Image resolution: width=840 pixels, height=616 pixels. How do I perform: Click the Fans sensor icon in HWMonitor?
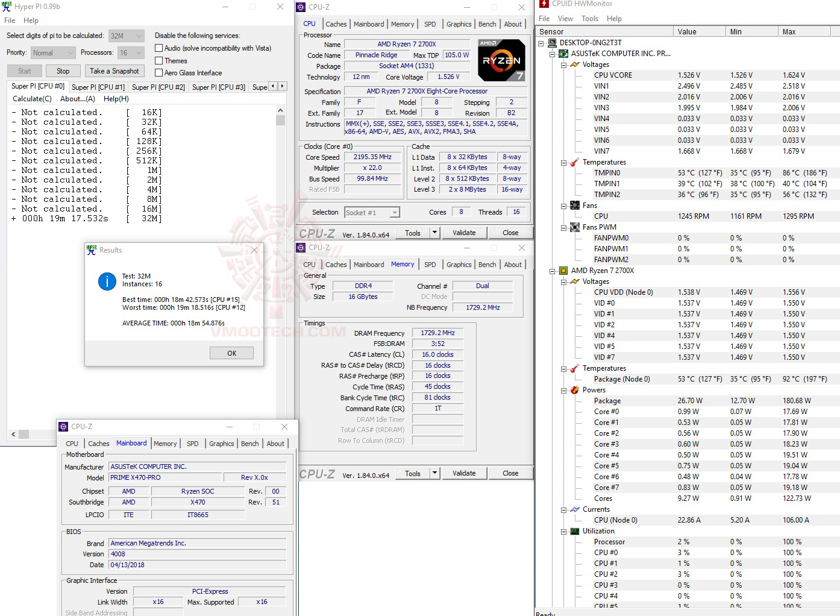(574, 205)
